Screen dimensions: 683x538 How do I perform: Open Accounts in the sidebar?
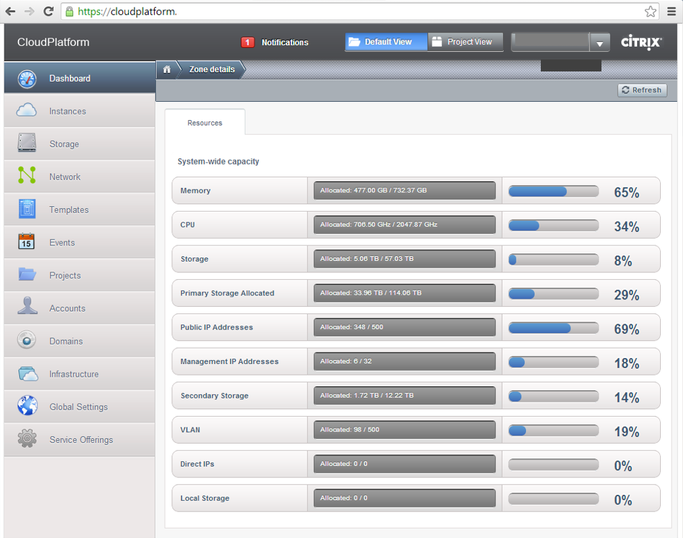point(80,308)
